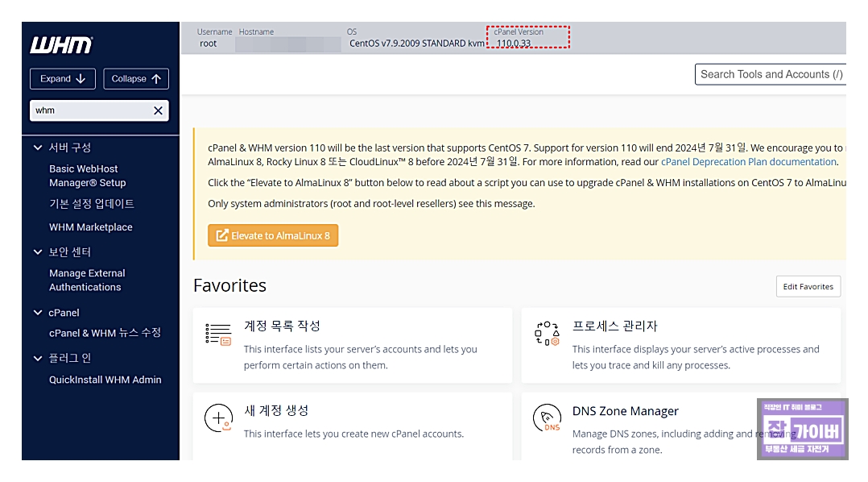Click the WHM logo
This screenshot has height=482, width=868.
pos(61,45)
